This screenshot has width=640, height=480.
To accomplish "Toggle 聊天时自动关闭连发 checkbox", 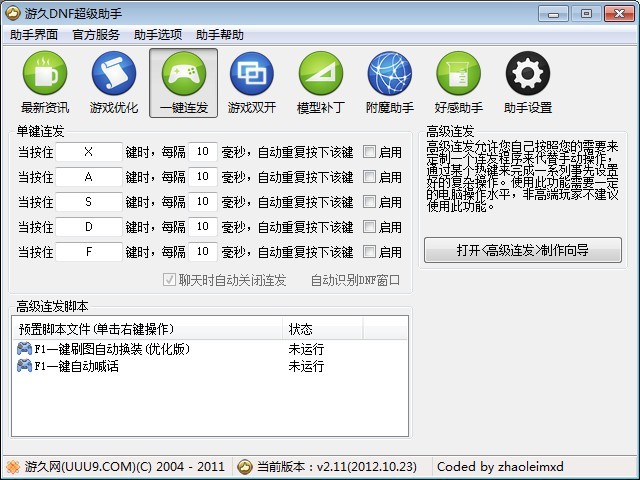I will pos(169,280).
